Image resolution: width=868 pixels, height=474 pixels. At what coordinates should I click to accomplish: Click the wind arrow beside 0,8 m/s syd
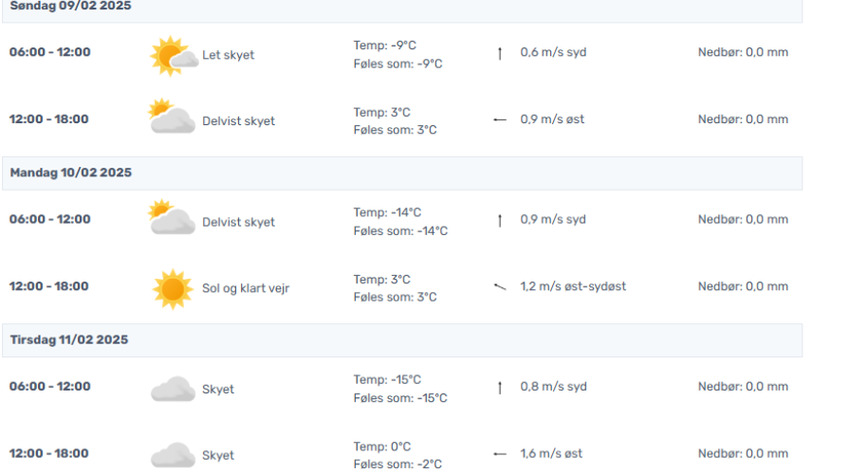[500, 388]
